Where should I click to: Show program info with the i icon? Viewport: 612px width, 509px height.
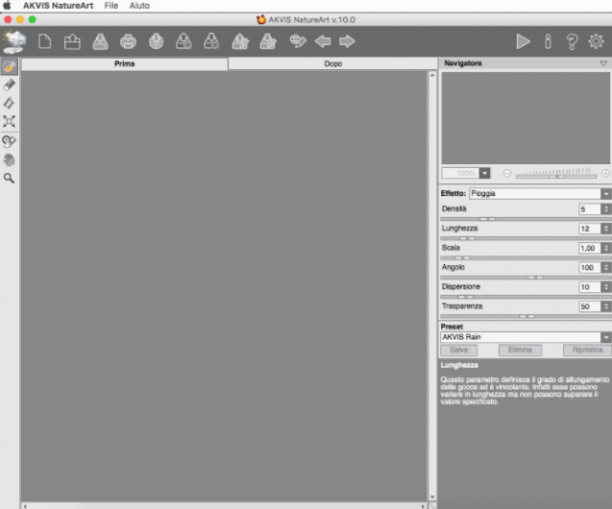pos(548,41)
